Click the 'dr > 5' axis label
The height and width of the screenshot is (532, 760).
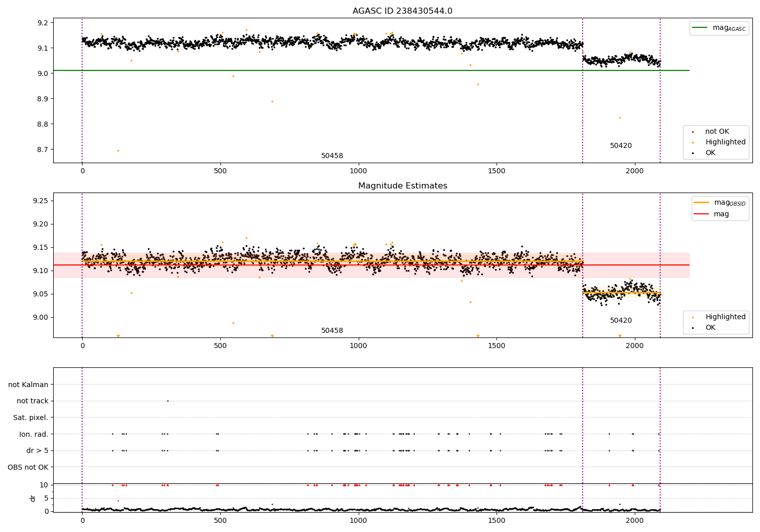click(x=37, y=451)
